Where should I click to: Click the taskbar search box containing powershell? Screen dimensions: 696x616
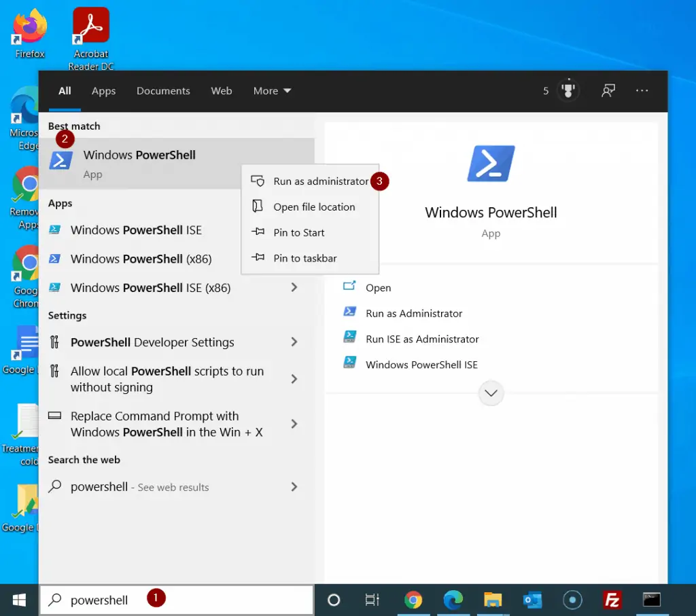tap(177, 600)
